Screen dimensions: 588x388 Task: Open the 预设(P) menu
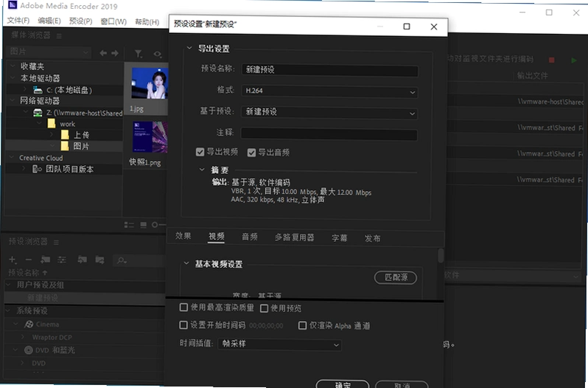pyautogui.click(x=80, y=21)
